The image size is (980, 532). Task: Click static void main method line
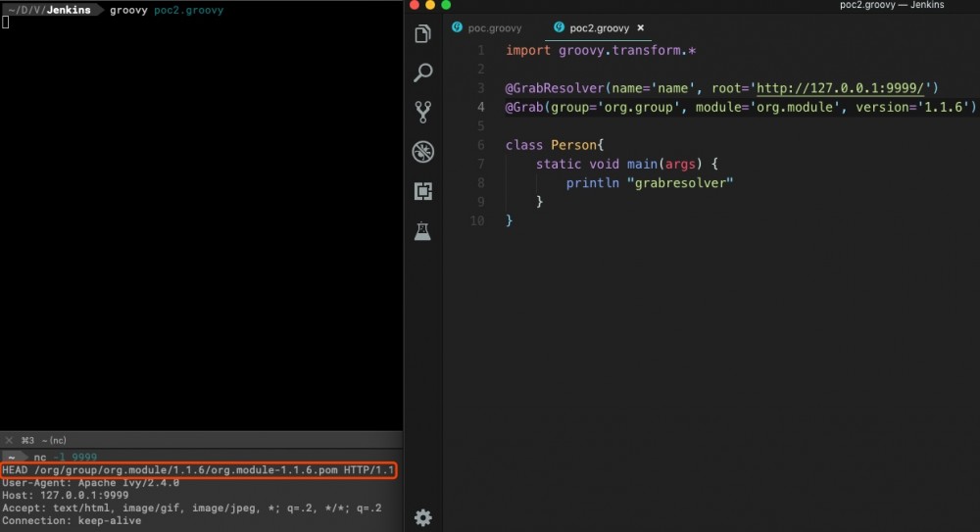click(627, 164)
